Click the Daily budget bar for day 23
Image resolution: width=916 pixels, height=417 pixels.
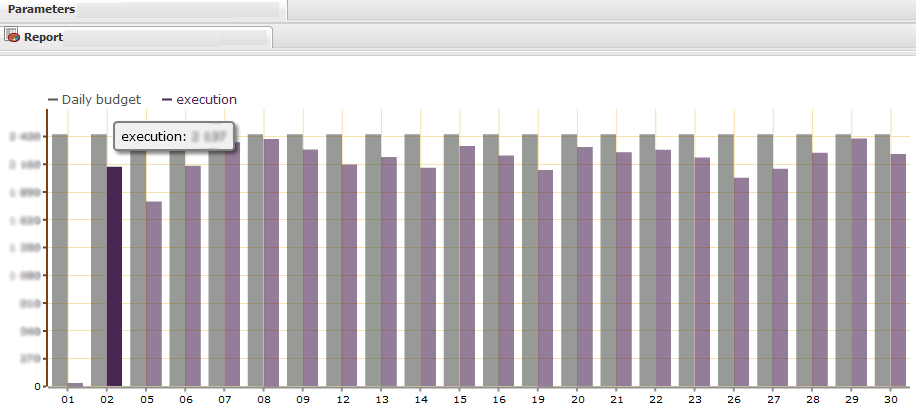[x=686, y=260]
